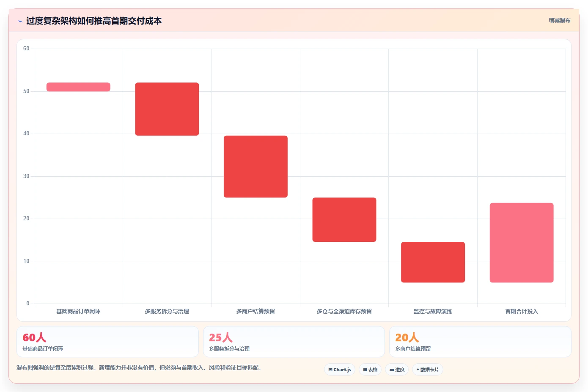Click the footer note starting 瀑布图强调的是
This screenshot has height=392, width=588.
point(140,367)
